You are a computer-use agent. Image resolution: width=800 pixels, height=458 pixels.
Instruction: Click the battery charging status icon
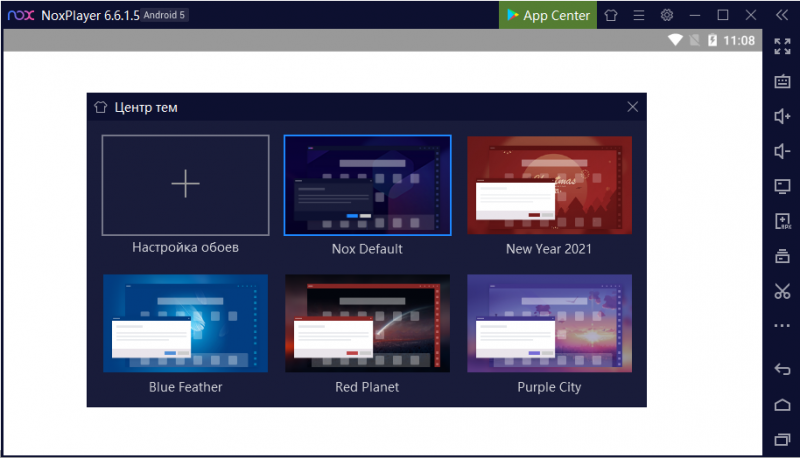tap(712, 40)
